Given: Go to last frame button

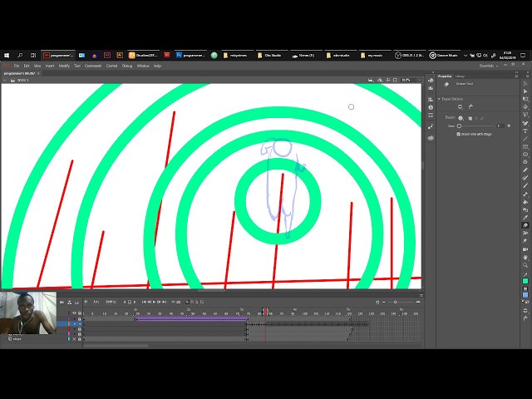Looking at the screenshot, I should tap(165, 302).
